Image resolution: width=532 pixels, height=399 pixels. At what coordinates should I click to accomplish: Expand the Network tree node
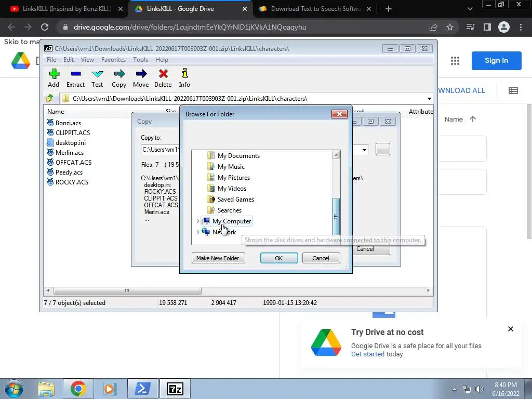pyautogui.click(x=198, y=232)
